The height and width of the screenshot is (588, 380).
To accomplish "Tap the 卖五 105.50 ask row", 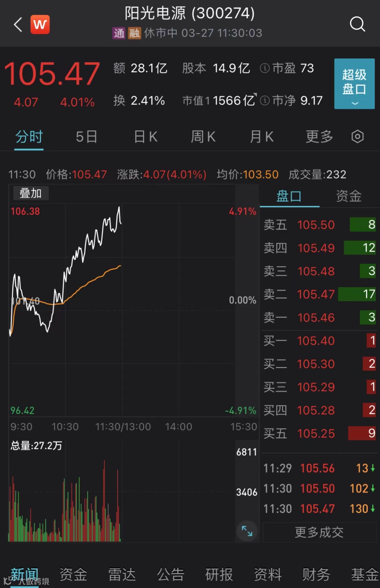I will pyautogui.click(x=319, y=225).
